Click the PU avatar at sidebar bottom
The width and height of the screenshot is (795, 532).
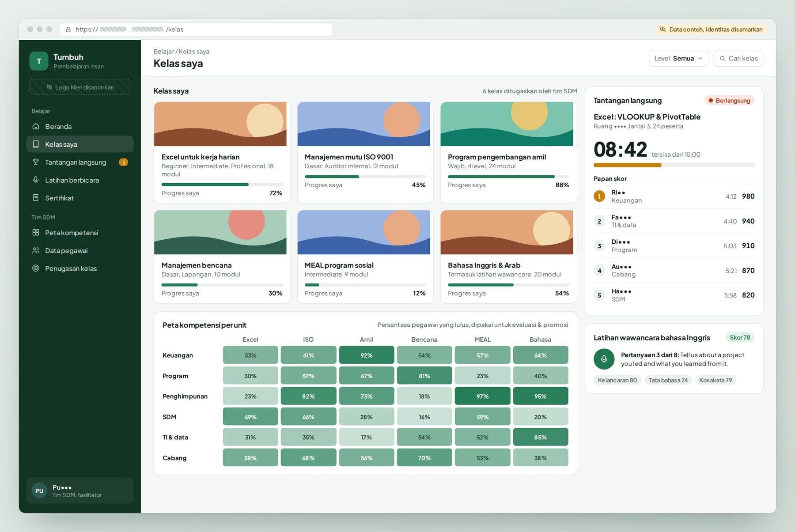39,491
